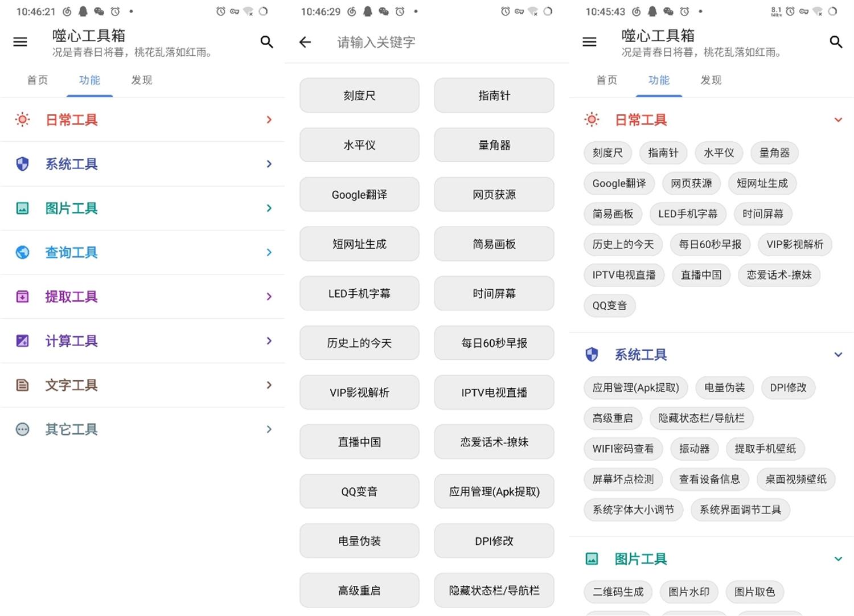Open the DPI修改 tool
This screenshot has width=854, height=616.
point(493,540)
